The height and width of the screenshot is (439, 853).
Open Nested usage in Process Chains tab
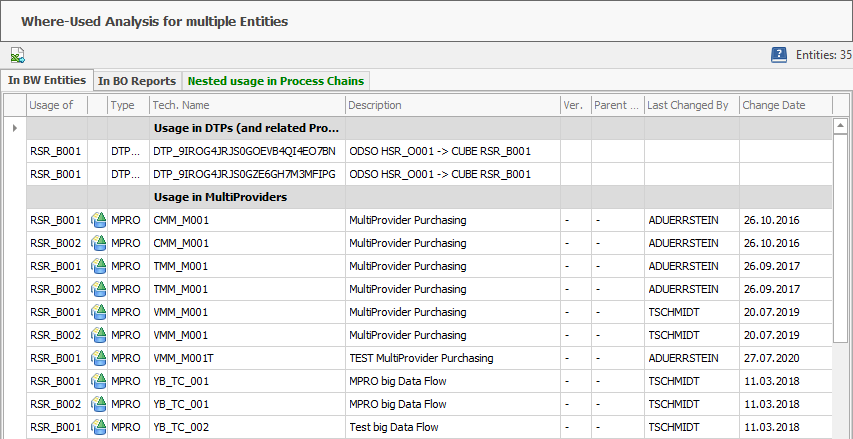coord(276,81)
